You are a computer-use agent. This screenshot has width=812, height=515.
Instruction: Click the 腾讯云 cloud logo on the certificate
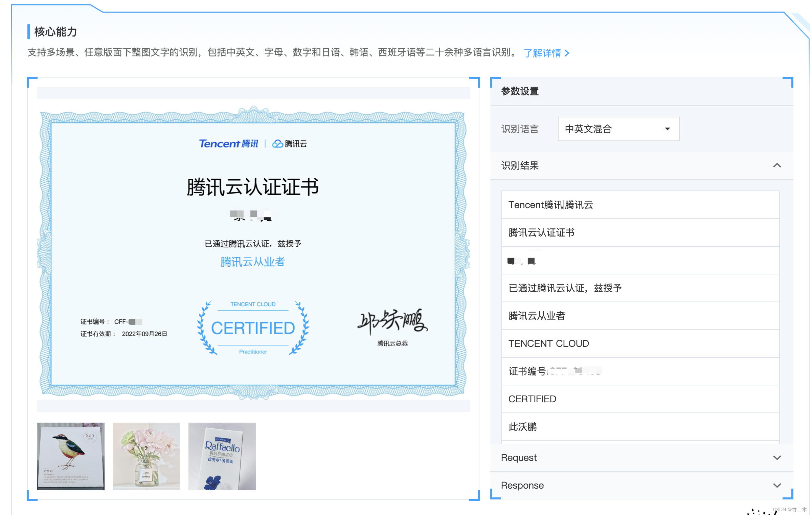pos(290,144)
